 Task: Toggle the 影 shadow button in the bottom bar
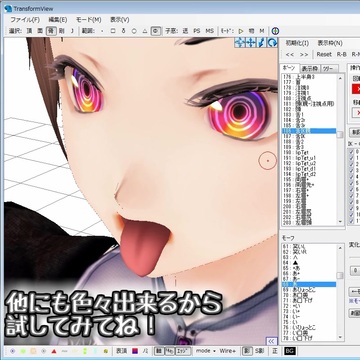point(247,351)
